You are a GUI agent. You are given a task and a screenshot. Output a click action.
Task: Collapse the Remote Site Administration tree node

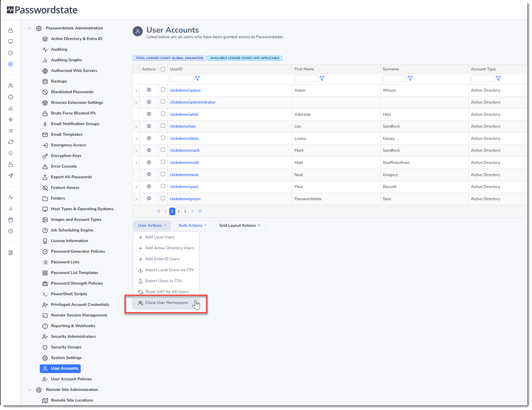pos(30,390)
